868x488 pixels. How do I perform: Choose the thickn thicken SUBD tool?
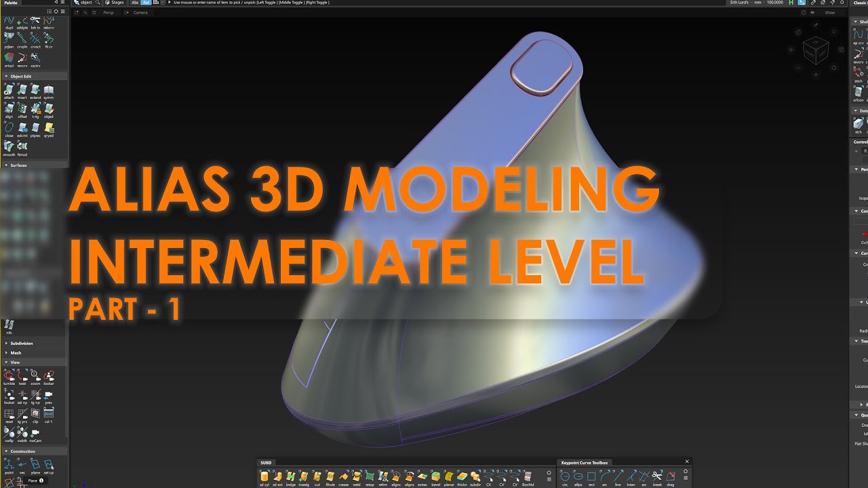pos(462,479)
